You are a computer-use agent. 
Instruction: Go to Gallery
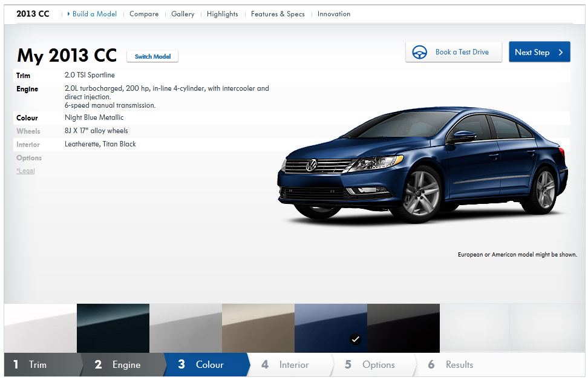click(x=183, y=14)
